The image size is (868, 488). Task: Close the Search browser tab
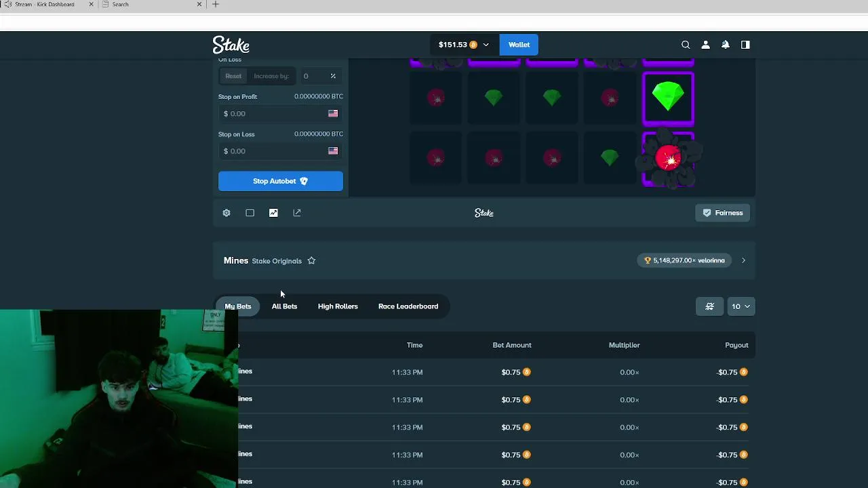[x=199, y=4]
